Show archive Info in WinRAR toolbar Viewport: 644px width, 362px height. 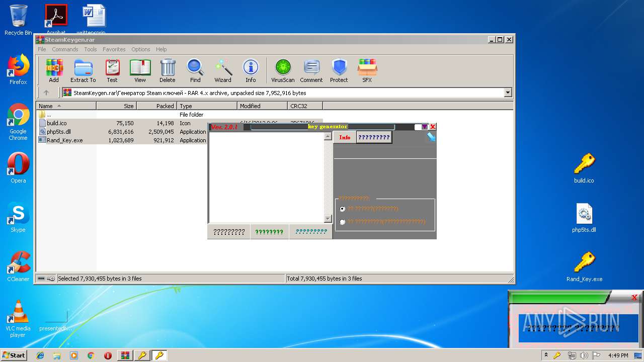(x=251, y=70)
